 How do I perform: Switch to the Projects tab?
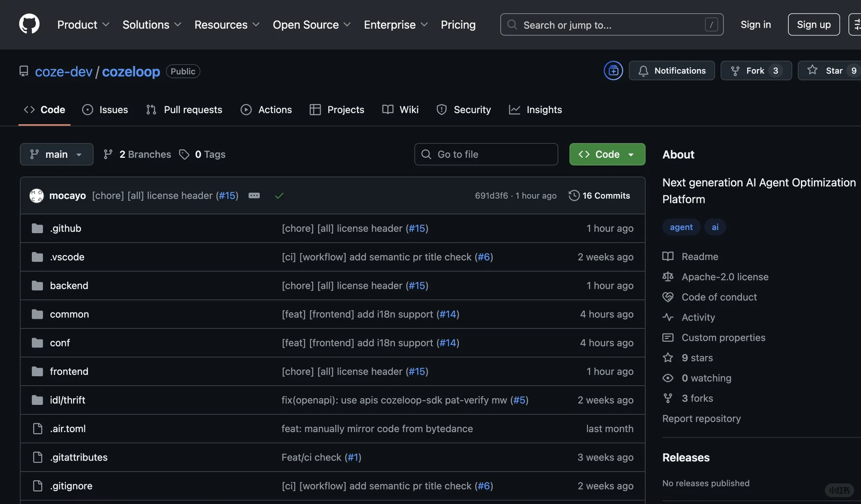click(x=336, y=110)
